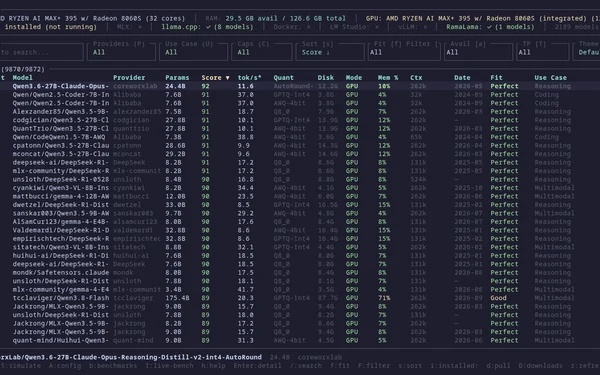Click the I:live-bench shortcut hint
600x375 pixels.
(169, 366)
